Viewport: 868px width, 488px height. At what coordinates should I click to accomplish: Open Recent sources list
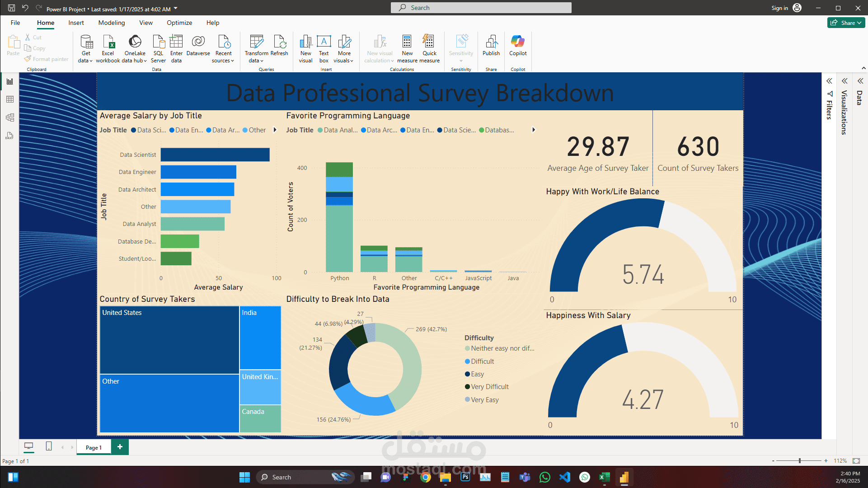(223, 49)
